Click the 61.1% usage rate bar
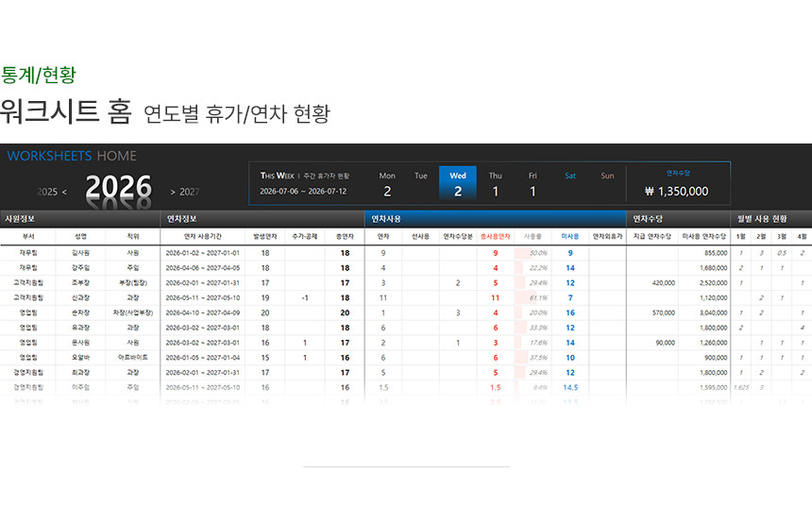This screenshot has height=523, width=812. pos(533,297)
